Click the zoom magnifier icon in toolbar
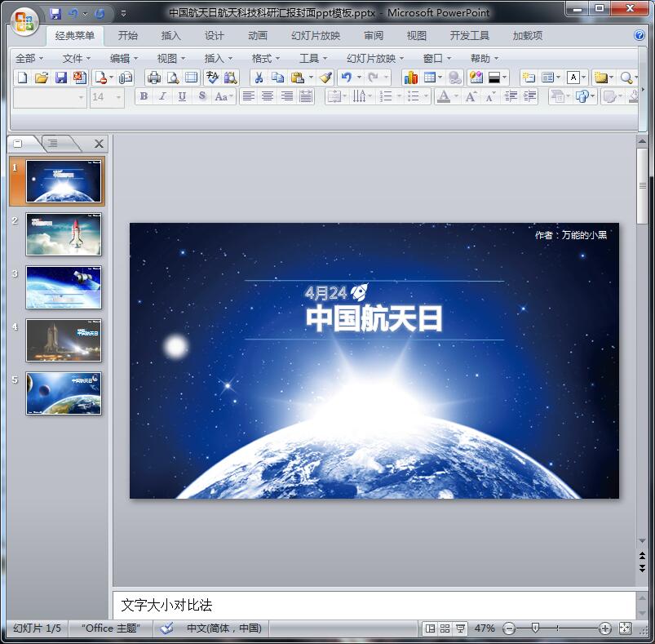655x644 pixels. click(x=626, y=78)
